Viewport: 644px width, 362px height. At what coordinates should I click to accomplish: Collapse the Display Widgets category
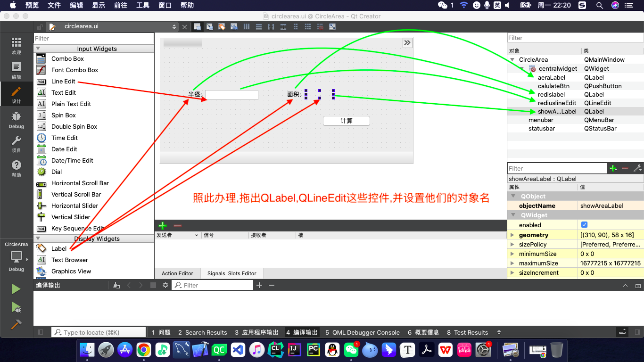(x=38, y=239)
